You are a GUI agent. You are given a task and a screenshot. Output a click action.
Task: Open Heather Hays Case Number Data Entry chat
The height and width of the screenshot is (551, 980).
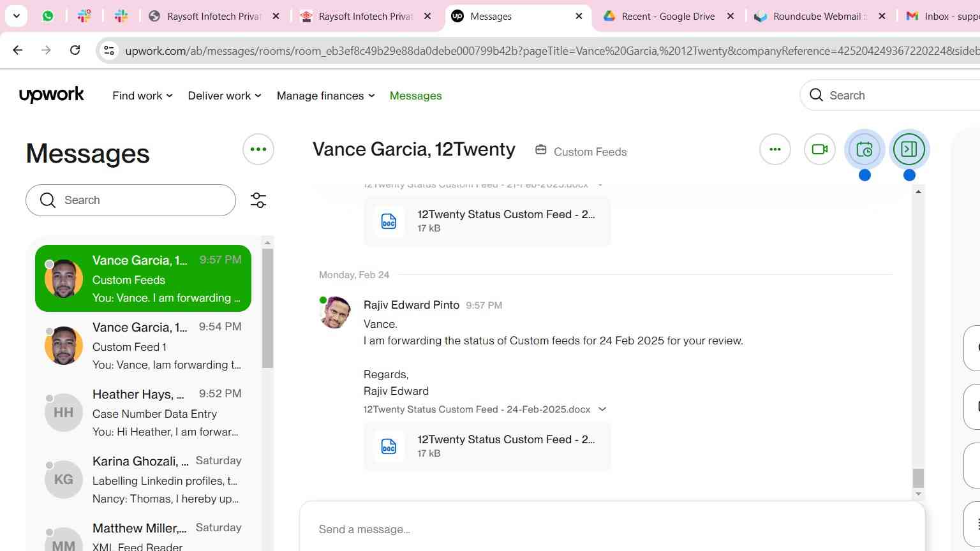coord(143,413)
